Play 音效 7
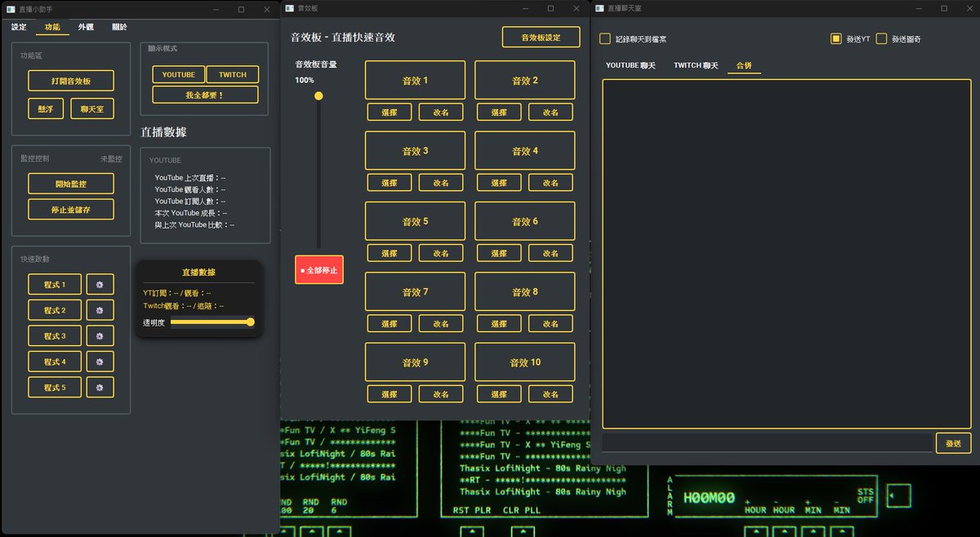980x537 pixels. point(415,291)
